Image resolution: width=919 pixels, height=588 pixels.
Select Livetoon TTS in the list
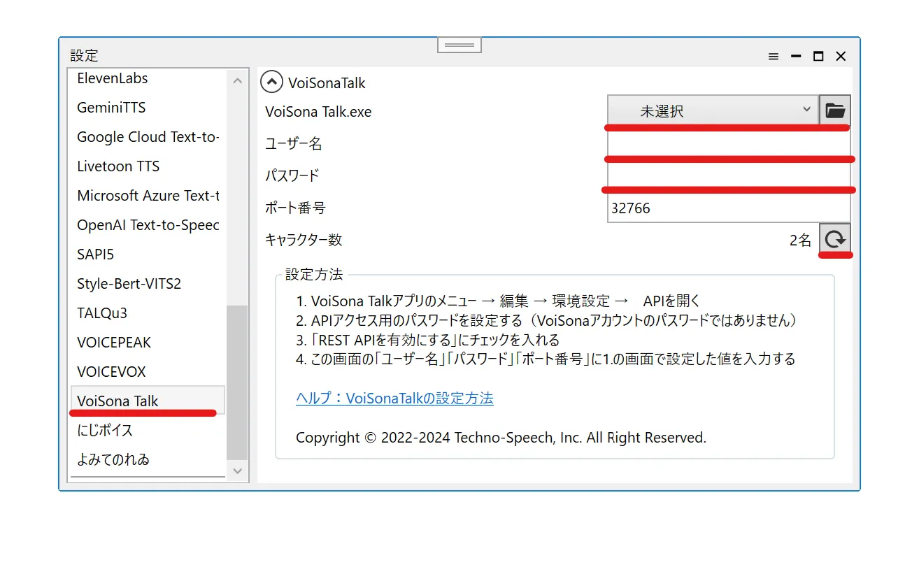pyautogui.click(x=148, y=166)
